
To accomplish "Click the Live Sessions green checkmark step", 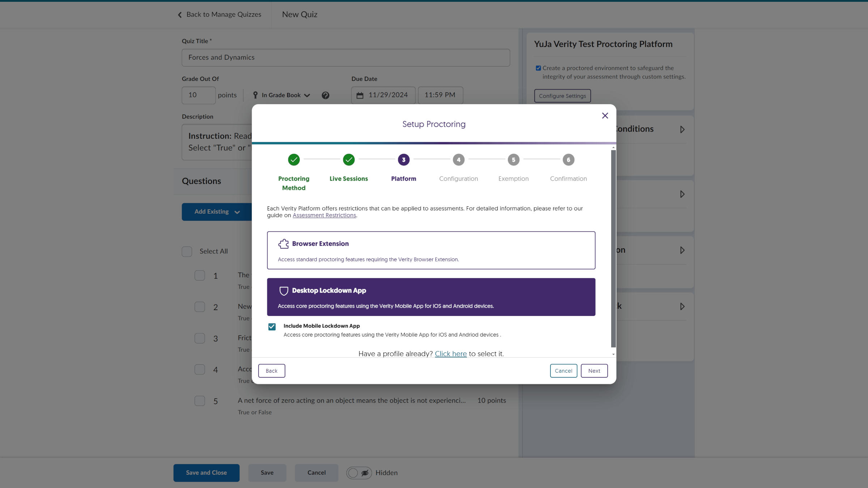I will click(349, 159).
